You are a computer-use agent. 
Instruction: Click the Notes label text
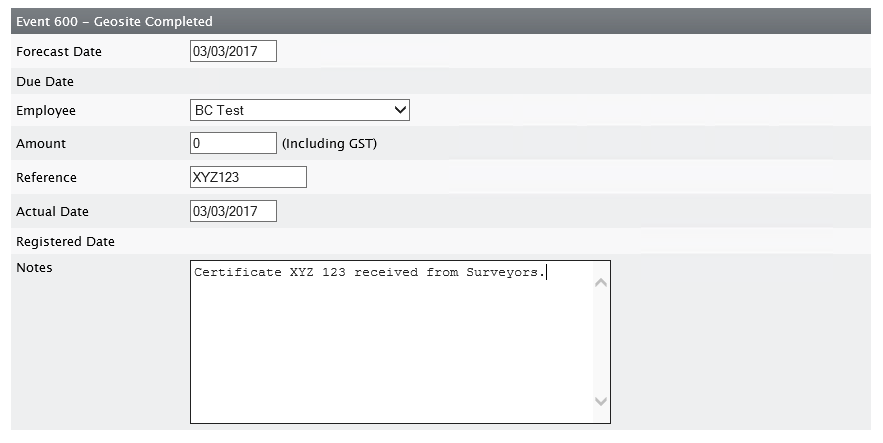point(34,268)
